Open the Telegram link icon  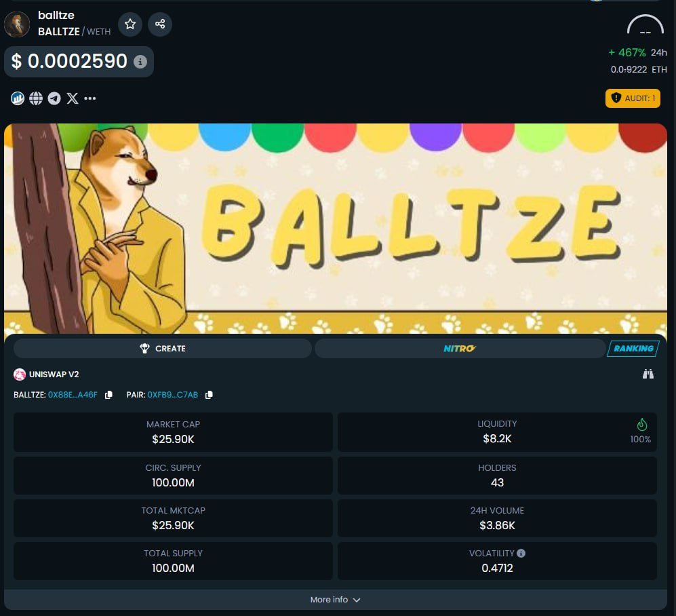click(x=54, y=99)
